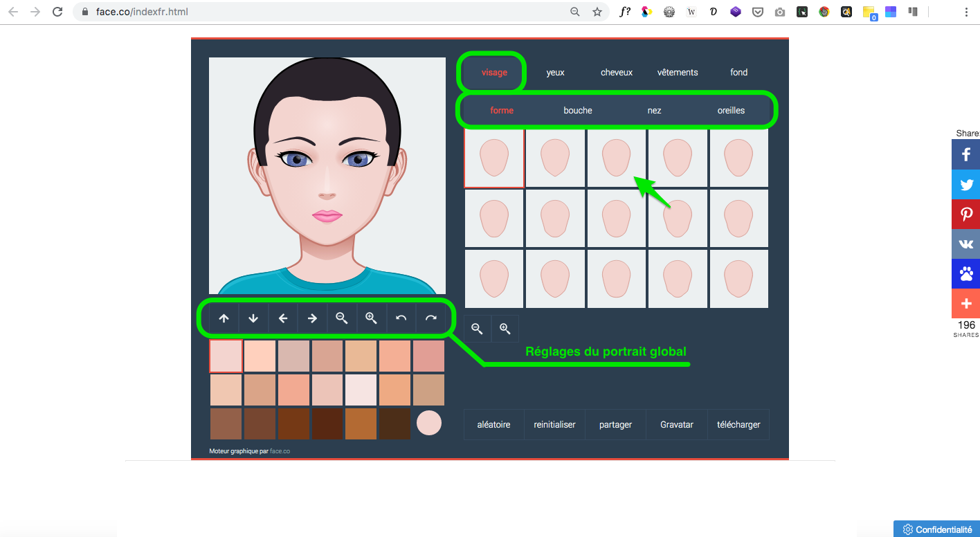This screenshot has width=980, height=537.
Task: Reload the face.co page
Action: coord(58,12)
